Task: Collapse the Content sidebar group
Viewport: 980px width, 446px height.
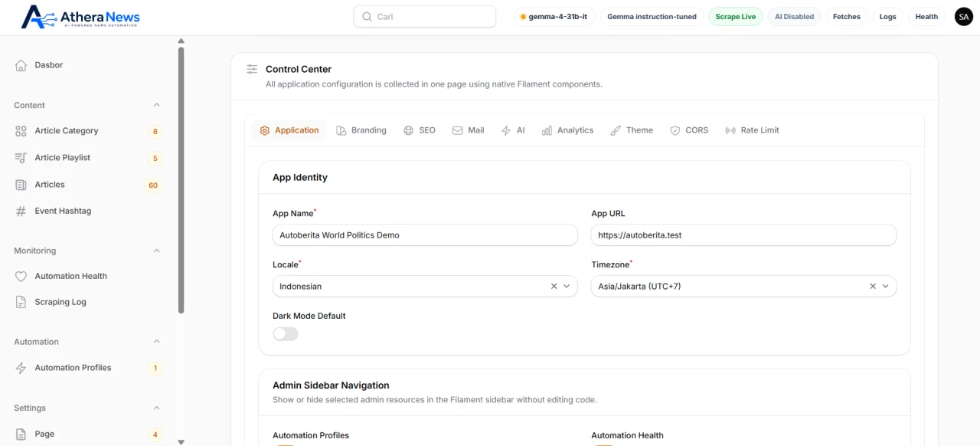Action: 156,105
